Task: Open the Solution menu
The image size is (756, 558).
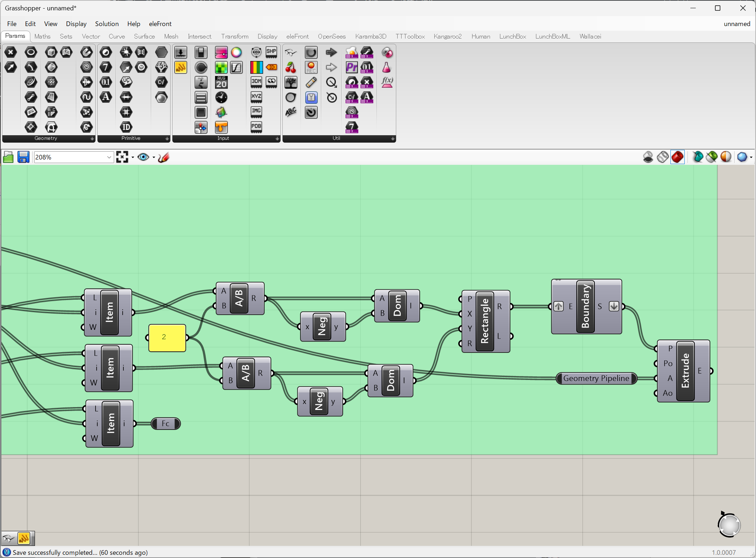Action: (107, 24)
